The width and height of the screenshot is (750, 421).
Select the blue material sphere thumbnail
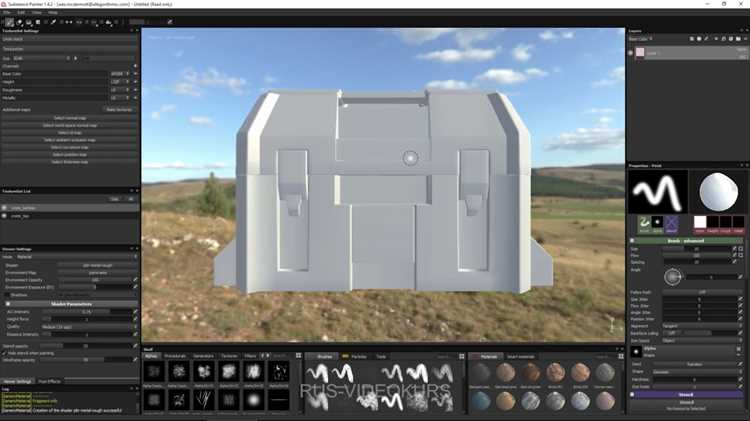[481, 401]
